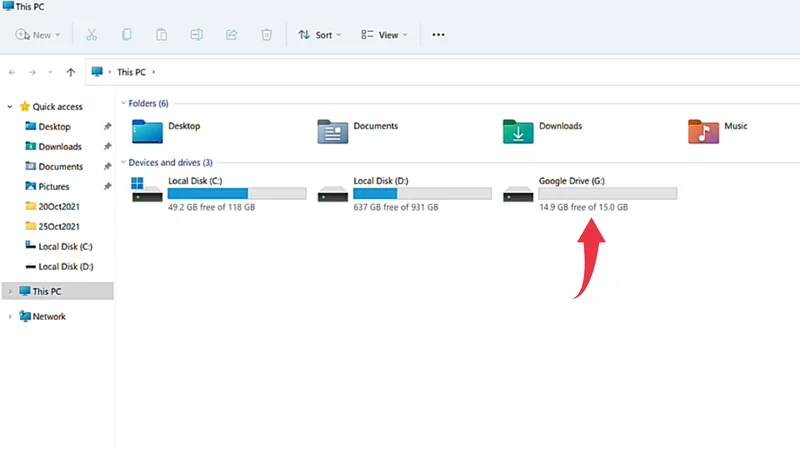
Task: Click the See more three-dots menu
Action: point(438,34)
